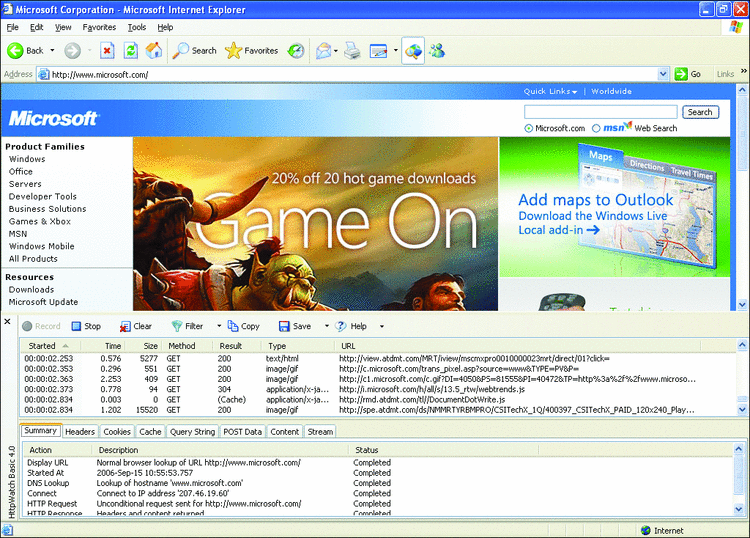Open the View menu
This screenshot has width=750, height=538.
63,27
